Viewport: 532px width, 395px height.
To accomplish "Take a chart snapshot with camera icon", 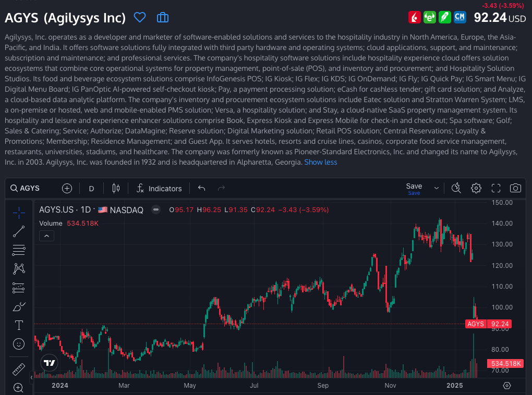I will point(515,188).
